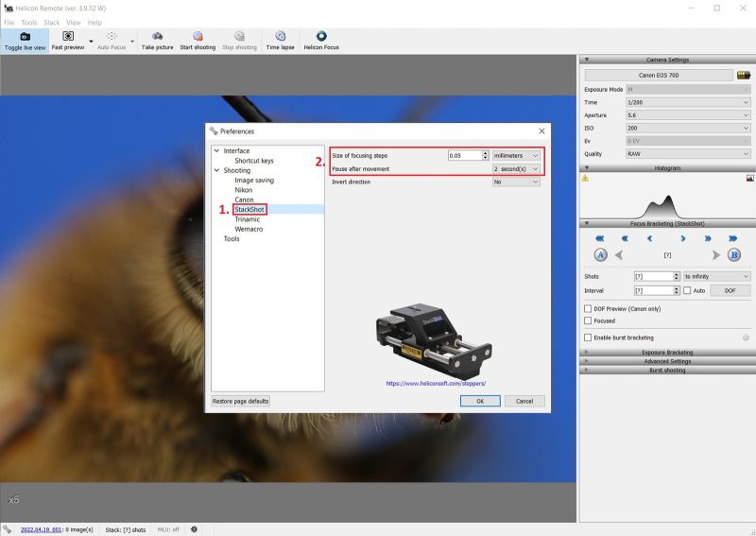Toggle live view in toolbar
The width and height of the screenshot is (756, 536).
click(x=26, y=41)
